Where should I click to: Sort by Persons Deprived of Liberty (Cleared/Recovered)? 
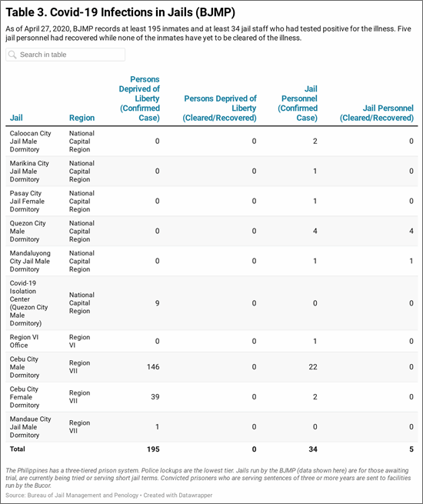[220, 108]
